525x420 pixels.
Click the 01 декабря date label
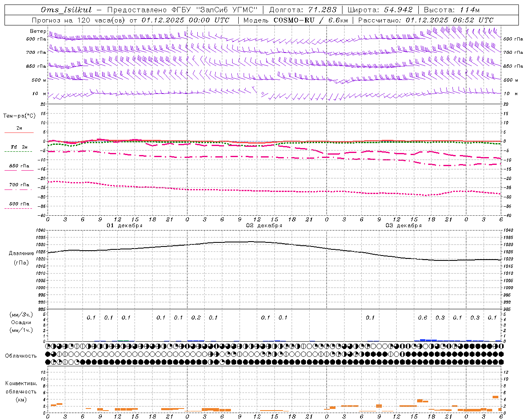[x=125, y=226]
